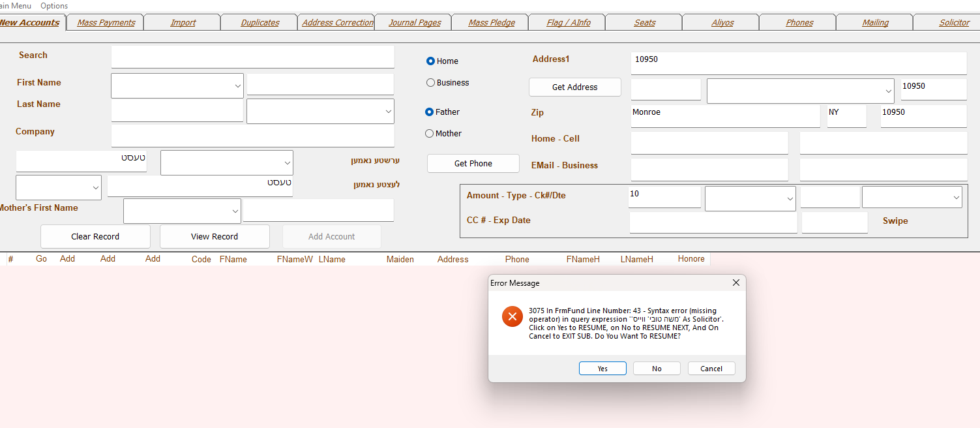Select the Home radio button
The image size is (980, 428).
[x=430, y=61]
